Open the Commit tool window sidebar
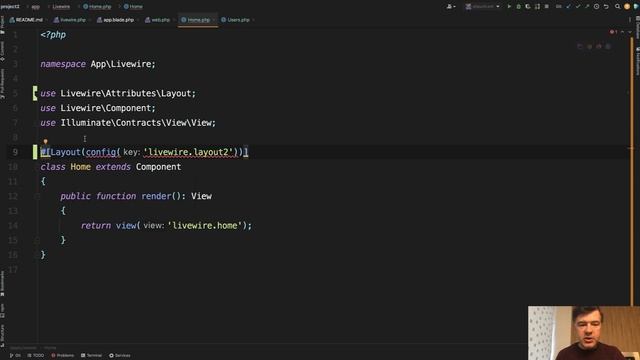 click(2, 51)
